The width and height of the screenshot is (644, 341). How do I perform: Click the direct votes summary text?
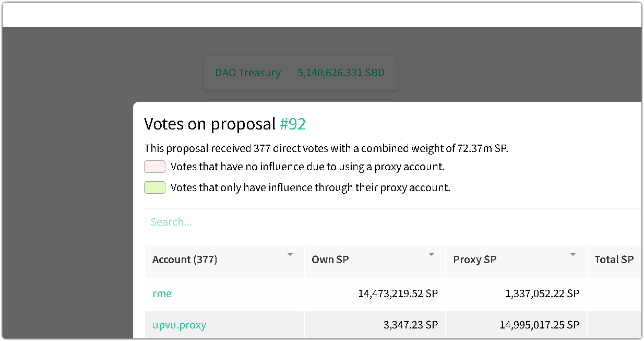pyautogui.click(x=326, y=148)
